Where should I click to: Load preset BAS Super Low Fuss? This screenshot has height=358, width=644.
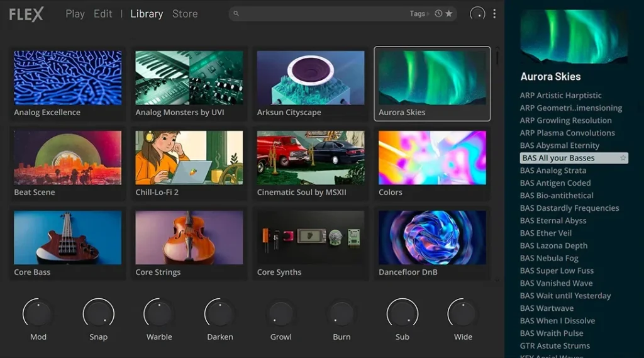pyautogui.click(x=557, y=271)
